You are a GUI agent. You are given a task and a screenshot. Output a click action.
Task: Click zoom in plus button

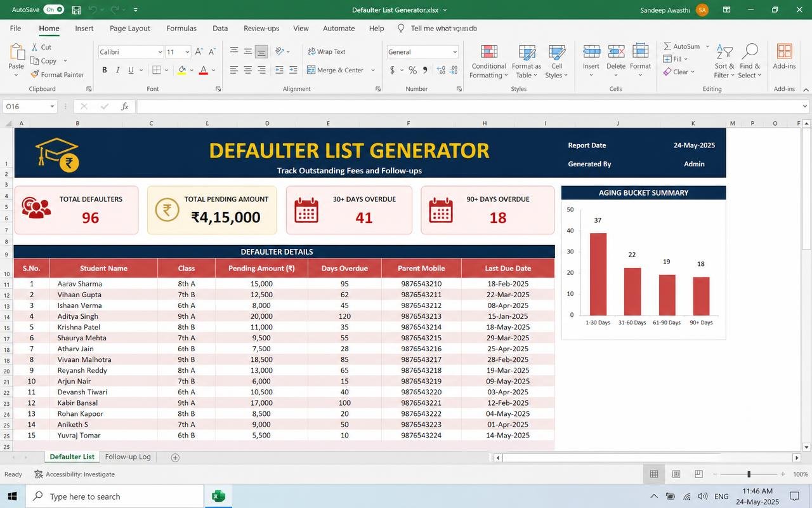(x=783, y=474)
